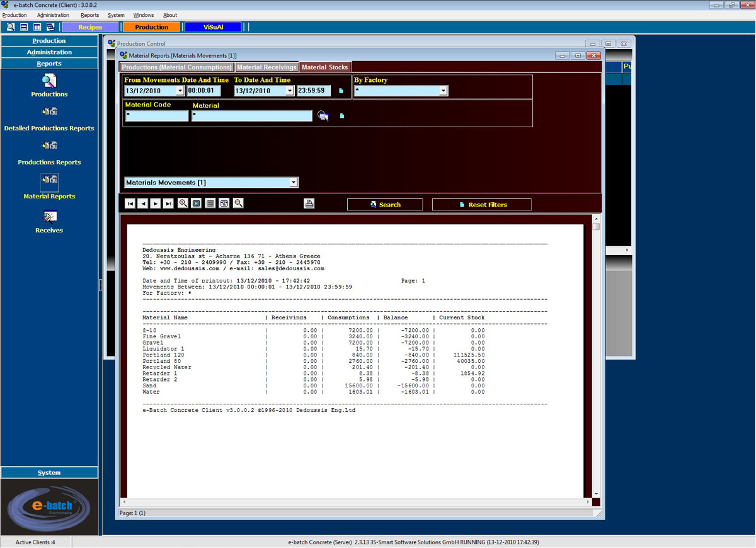Image resolution: width=756 pixels, height=548 pixels.
Task: Click the two-page preview icon
Action: 224,203
